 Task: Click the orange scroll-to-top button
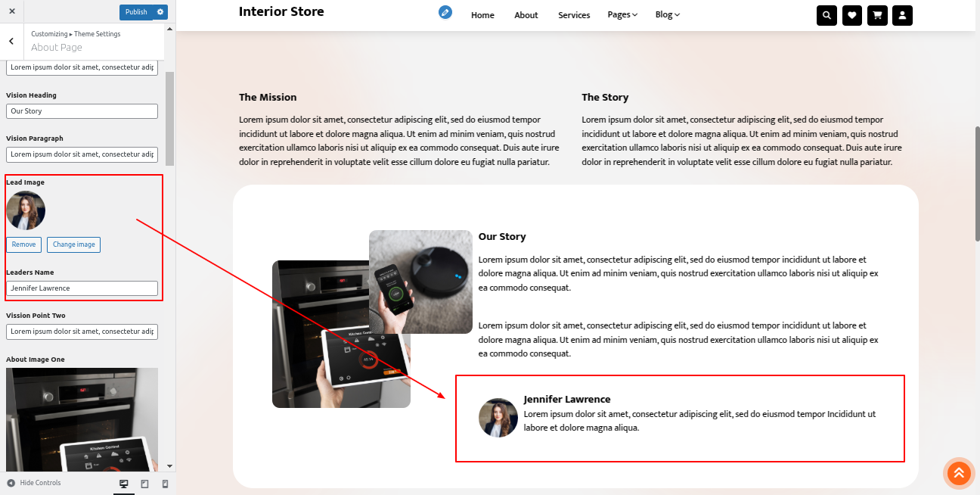(958, 473)
